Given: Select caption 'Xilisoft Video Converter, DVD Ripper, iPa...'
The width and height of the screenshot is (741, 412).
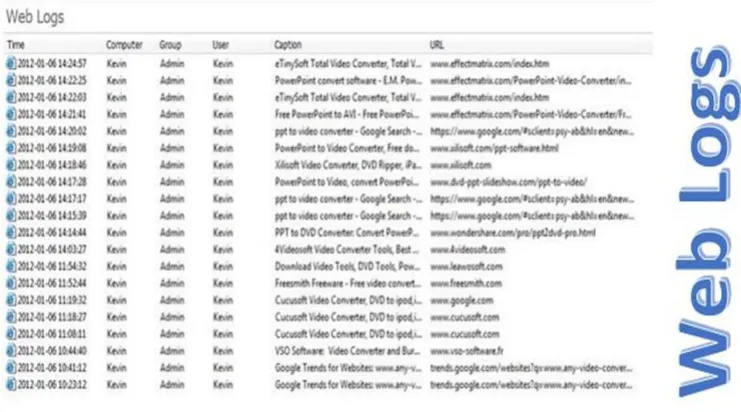Looking at the screenshot, I should click(x=348, y=165).
